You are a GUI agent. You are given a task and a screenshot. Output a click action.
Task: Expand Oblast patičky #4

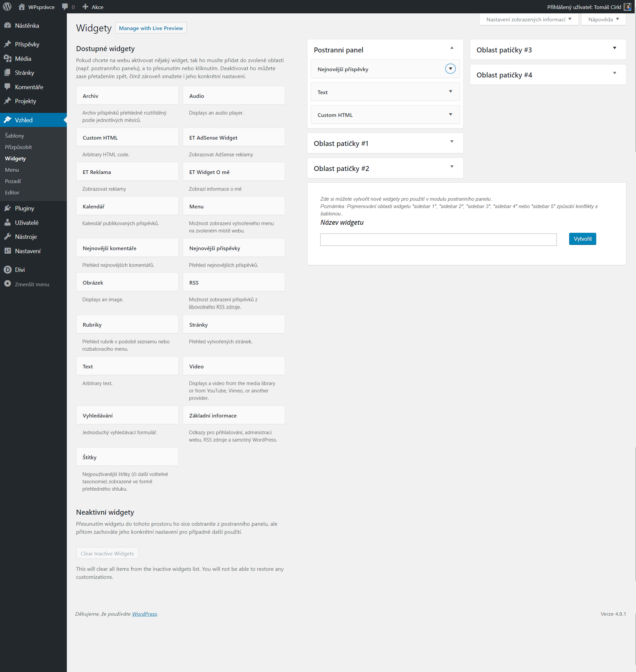pos(614,73)
